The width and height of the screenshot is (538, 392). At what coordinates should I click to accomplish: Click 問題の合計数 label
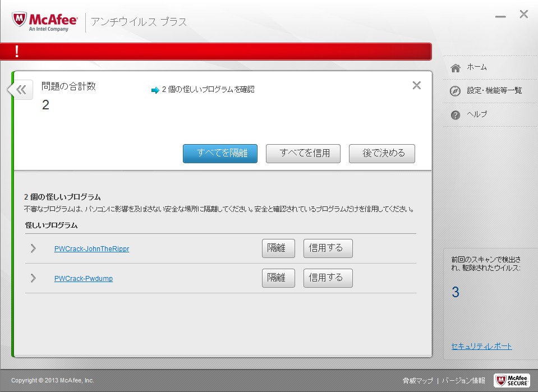coord(68,86)
